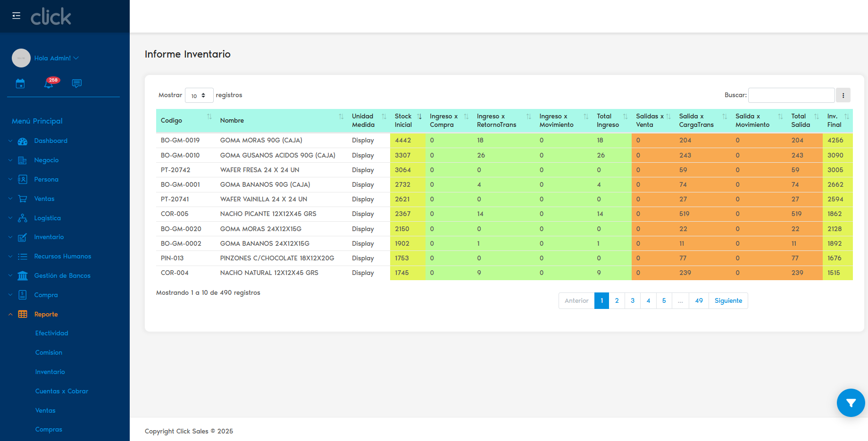Click the Dashboard gauge icon

[23, 141]
